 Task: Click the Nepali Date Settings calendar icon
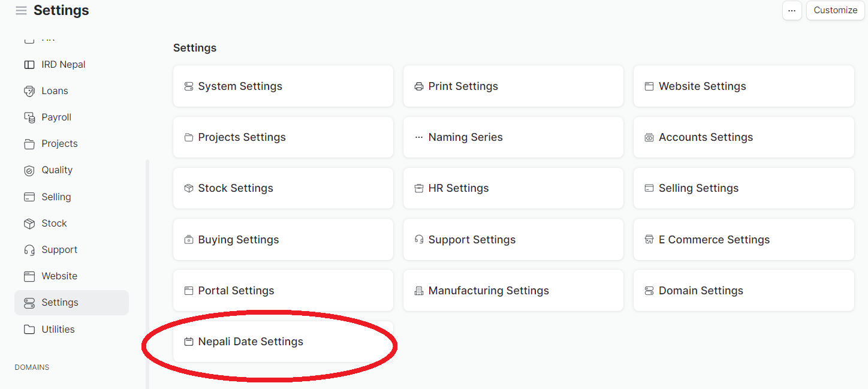click(188, 341)
